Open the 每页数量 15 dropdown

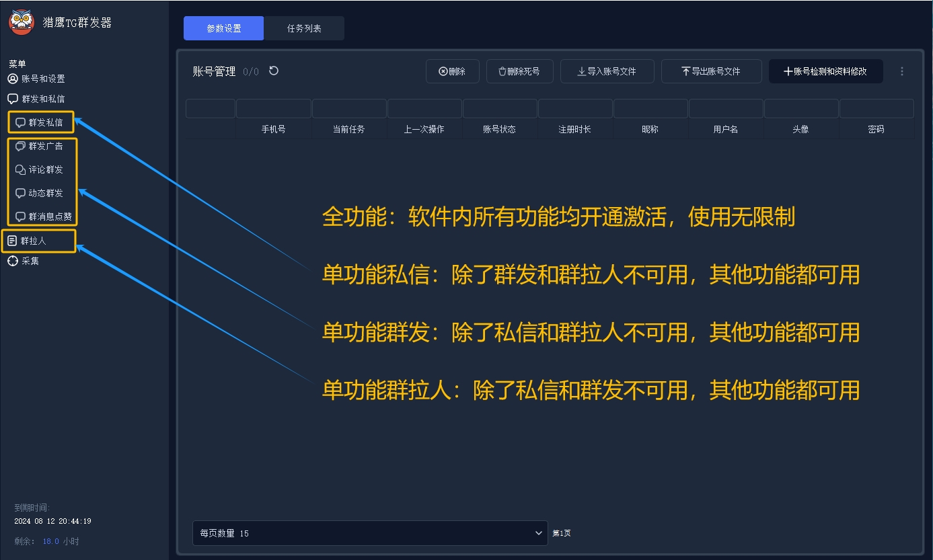(370, 533)
